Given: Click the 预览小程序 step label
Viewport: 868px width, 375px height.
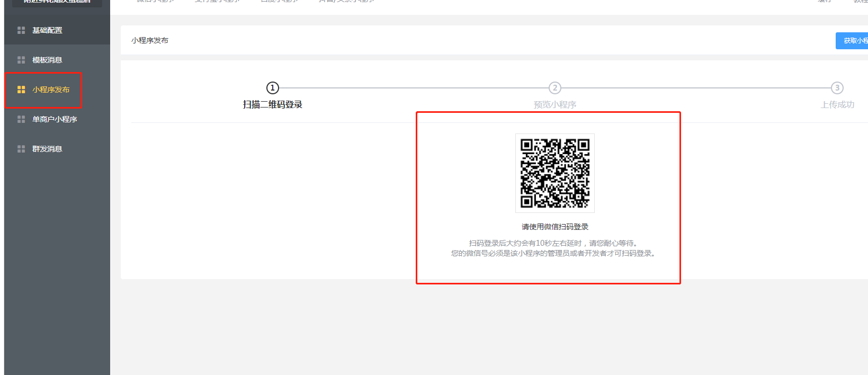Looking at the screenshot, I should pyautogui.click(x=554, y=104).
